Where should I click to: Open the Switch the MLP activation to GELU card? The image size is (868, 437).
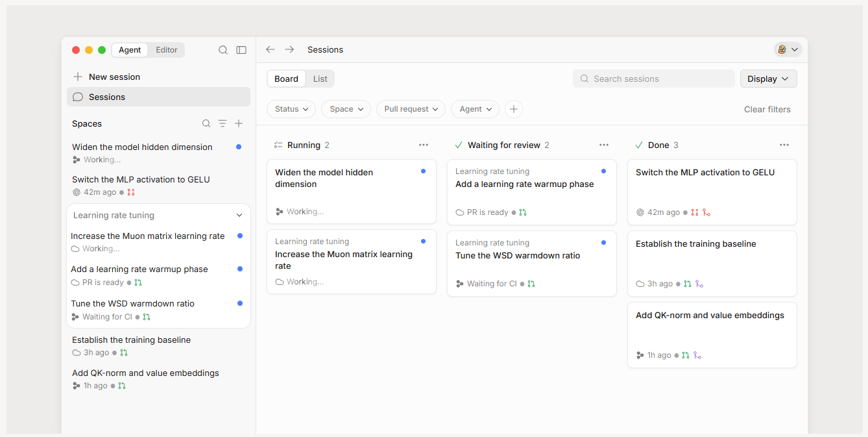click(712, 192)
